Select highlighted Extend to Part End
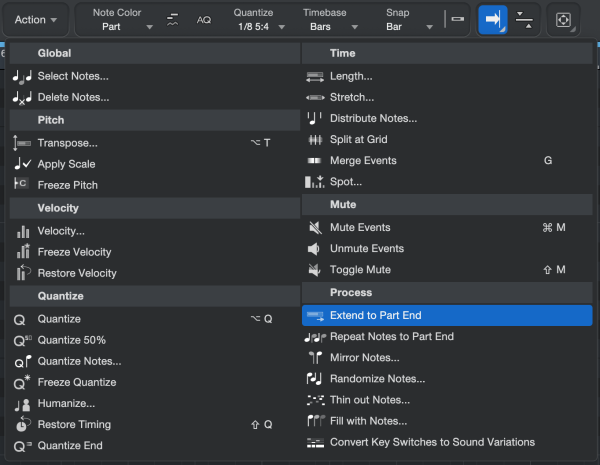 447,315
